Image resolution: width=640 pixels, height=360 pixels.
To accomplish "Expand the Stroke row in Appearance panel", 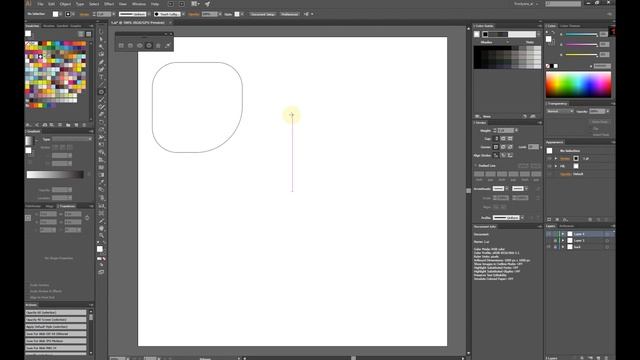I will pyautogui.click(x=556, y=158).
